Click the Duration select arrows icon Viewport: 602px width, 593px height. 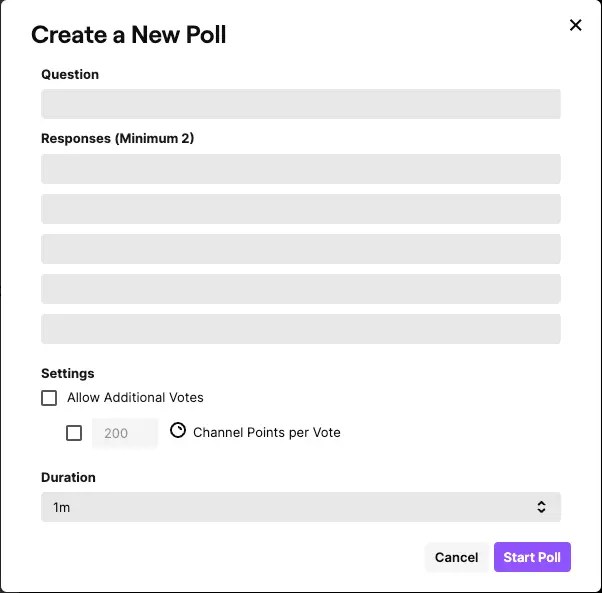[541, 507]
